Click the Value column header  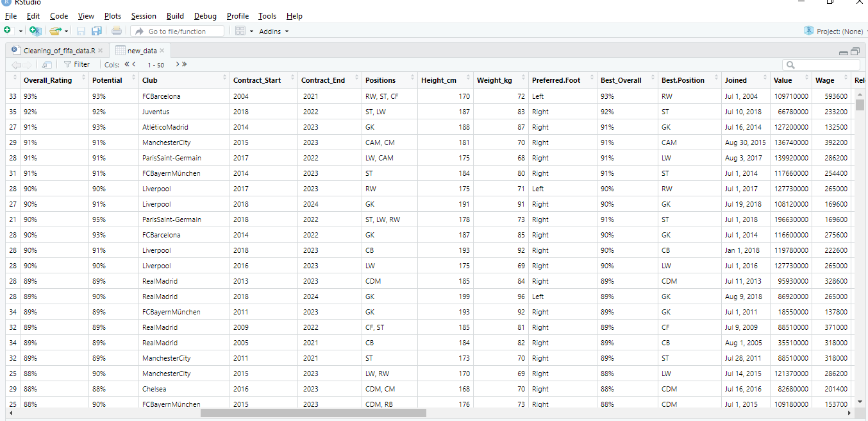tap(791, 80)
